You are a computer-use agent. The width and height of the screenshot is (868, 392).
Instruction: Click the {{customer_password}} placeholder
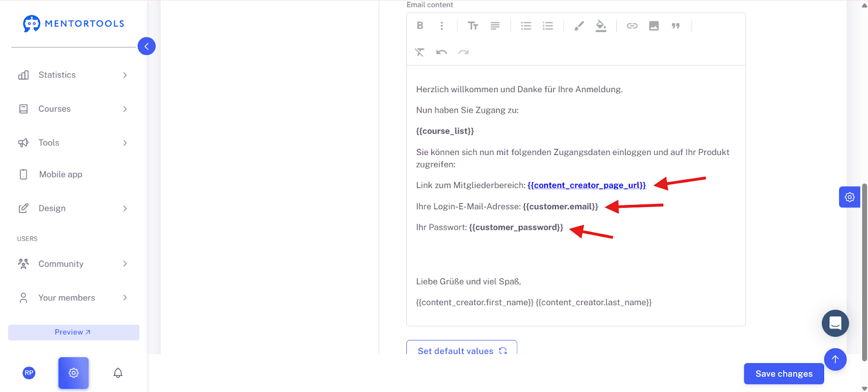click(x=516, y=227)
